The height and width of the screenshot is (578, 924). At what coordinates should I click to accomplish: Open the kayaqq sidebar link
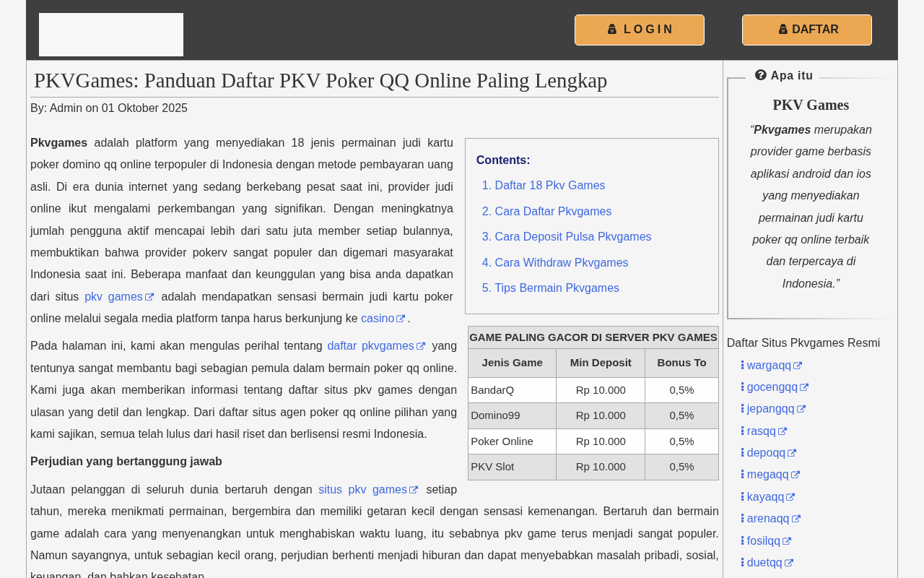(x=765, y=496)
